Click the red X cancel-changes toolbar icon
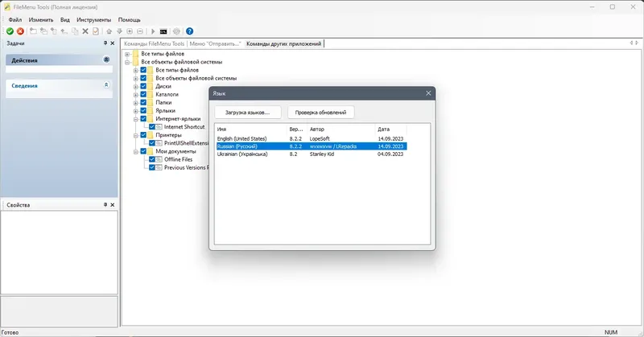The width and height of the screenshot is (644, 337). 20,31
